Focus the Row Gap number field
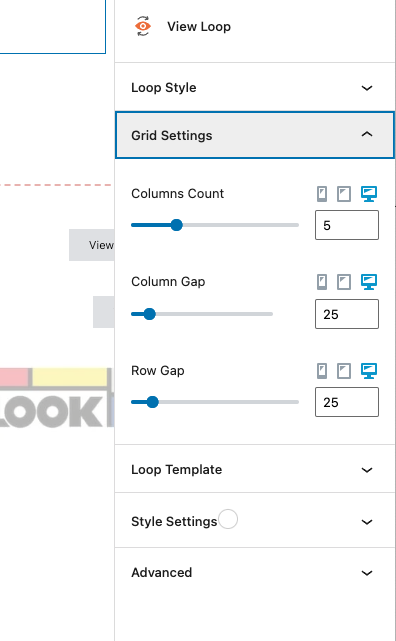The width and height of the screenshot is (396, 641). pyautogui.click(x=347, y=402)
